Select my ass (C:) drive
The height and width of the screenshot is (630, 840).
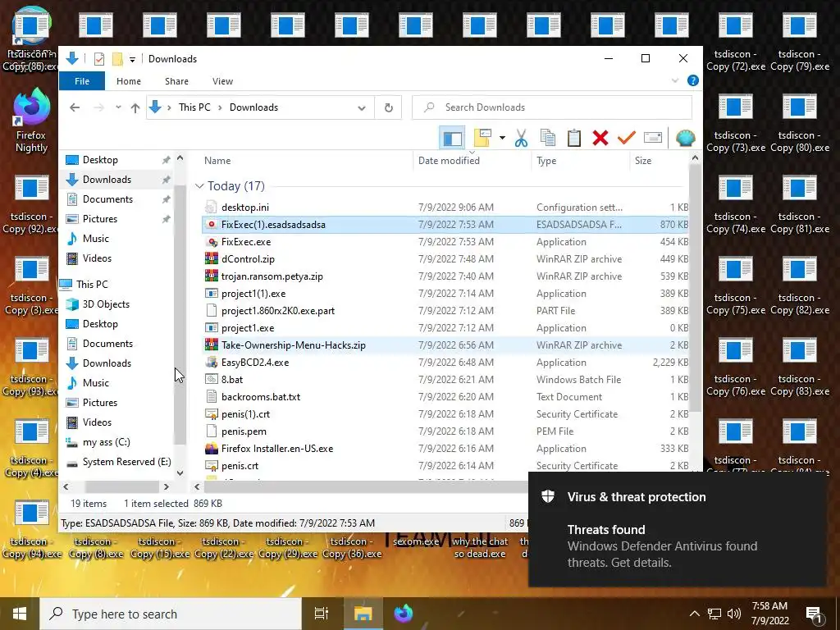point(106,442)
